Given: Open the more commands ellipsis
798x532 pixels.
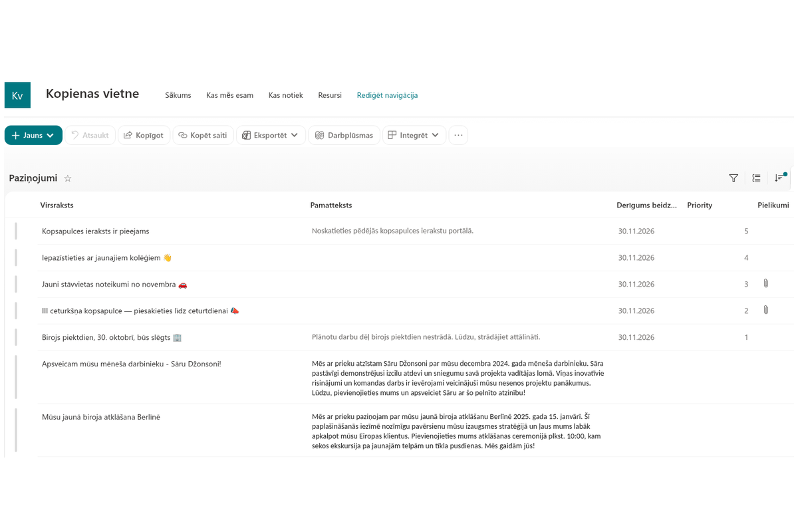Looking at the screenshot, I should [458, 135].
